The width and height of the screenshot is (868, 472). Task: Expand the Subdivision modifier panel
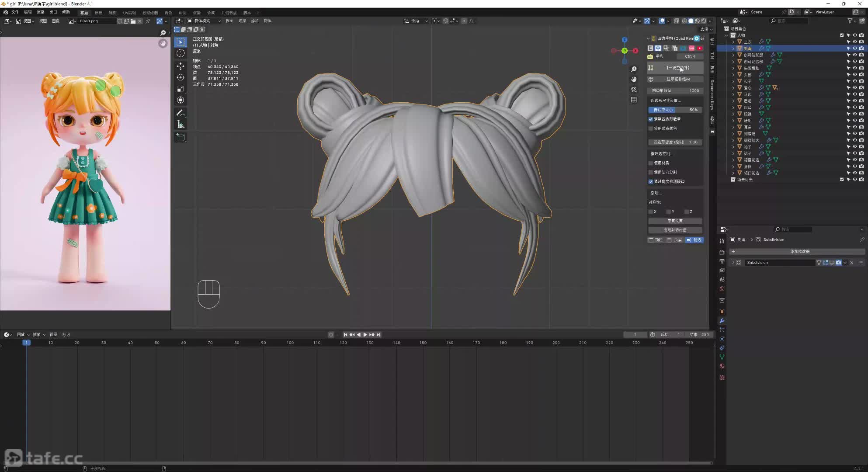coord(733,263)
